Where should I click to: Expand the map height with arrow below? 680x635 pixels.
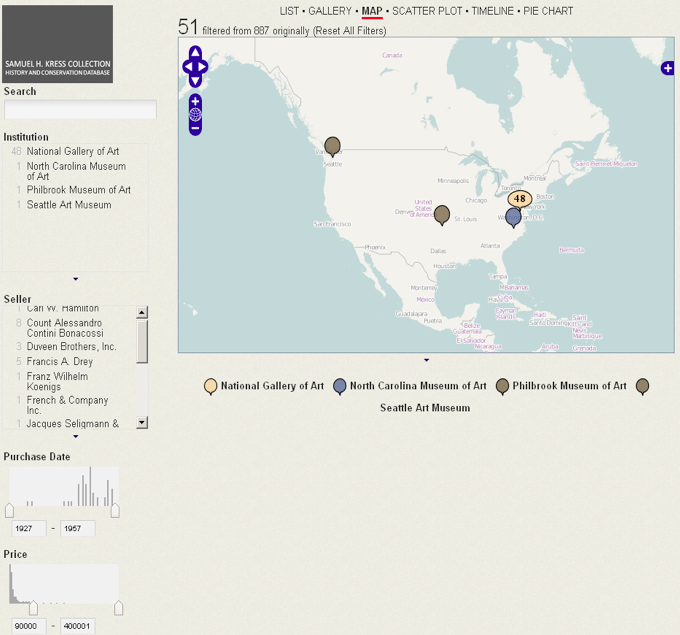coord(426,360)
